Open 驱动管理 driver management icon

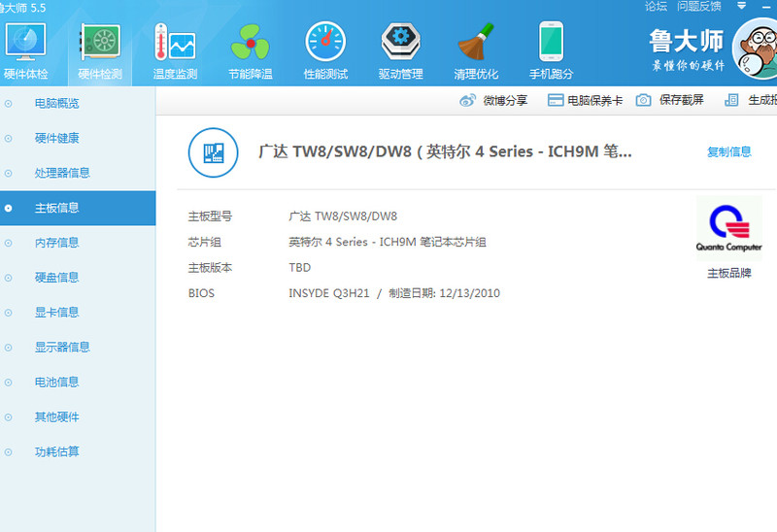[x=400, y=42]
